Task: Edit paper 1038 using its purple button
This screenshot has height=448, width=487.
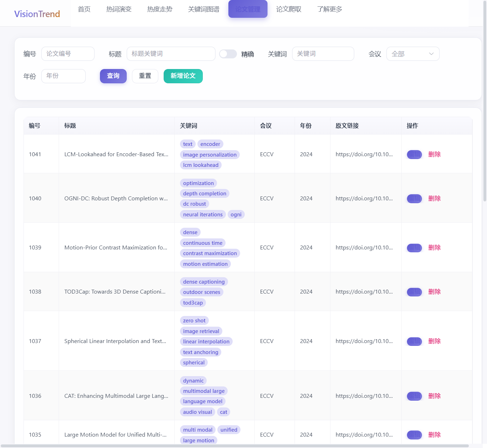Action: tap(414, 292)
